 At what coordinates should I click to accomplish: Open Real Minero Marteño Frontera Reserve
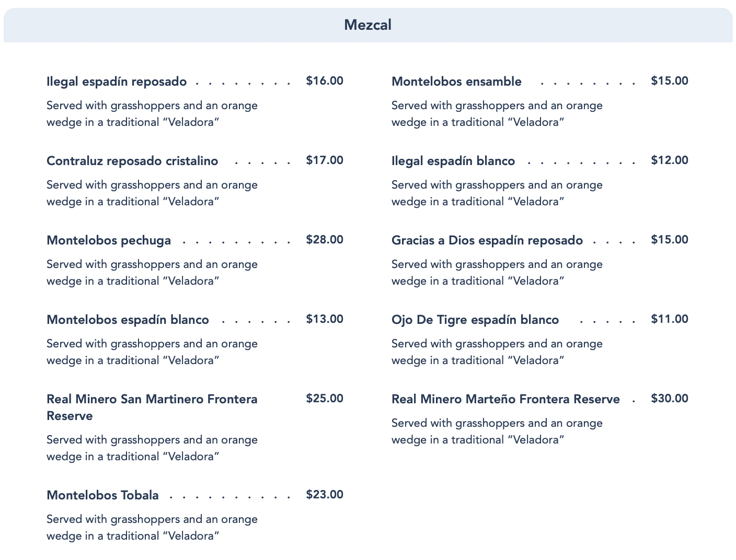tap(505, 399)
